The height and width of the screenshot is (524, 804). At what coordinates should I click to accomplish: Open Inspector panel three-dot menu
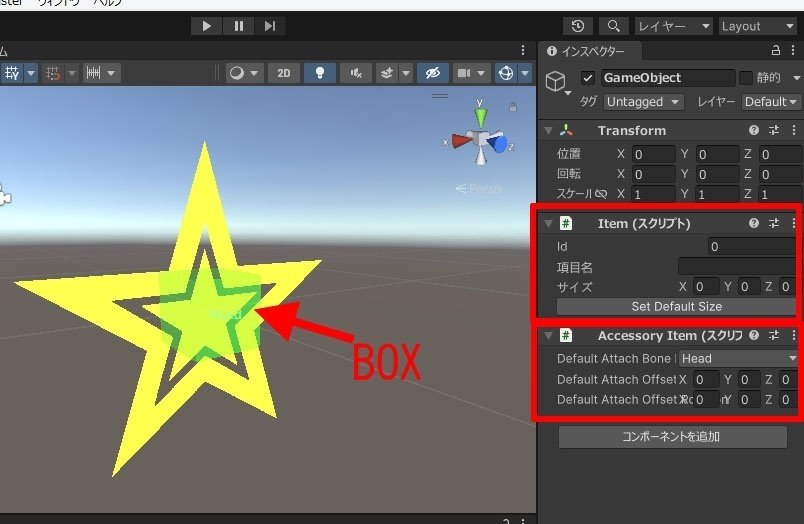(793, 50)
